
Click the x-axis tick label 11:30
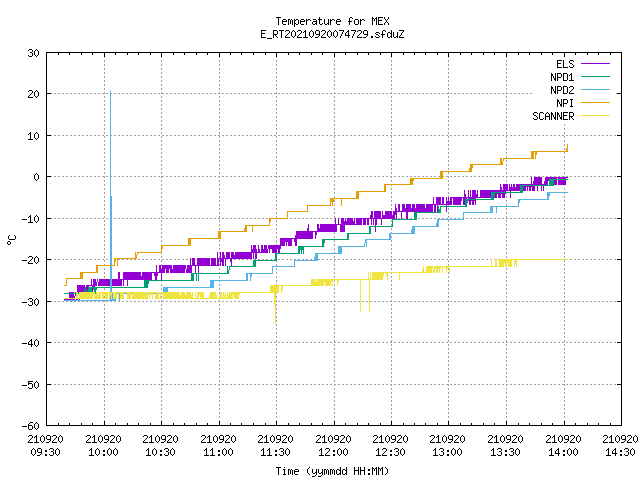pos(276,452)
